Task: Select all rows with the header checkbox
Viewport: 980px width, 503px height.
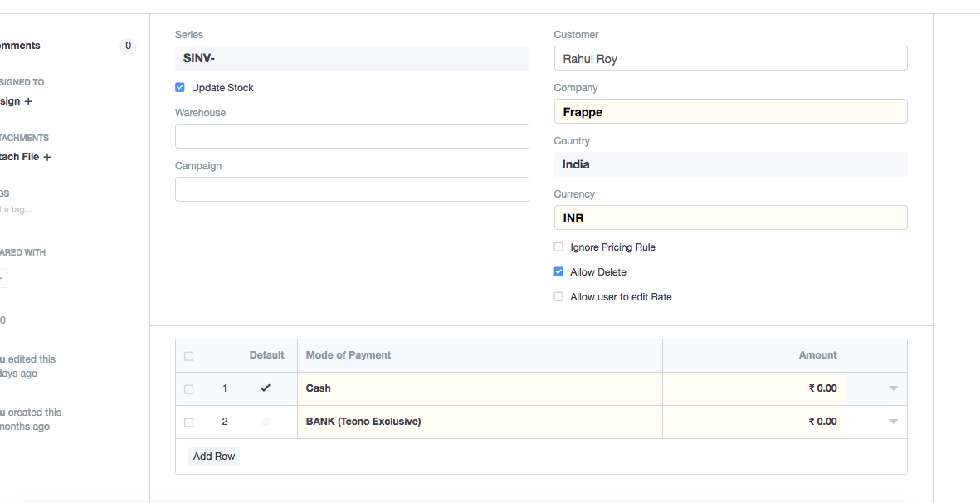Action: (x=189, y=356)
